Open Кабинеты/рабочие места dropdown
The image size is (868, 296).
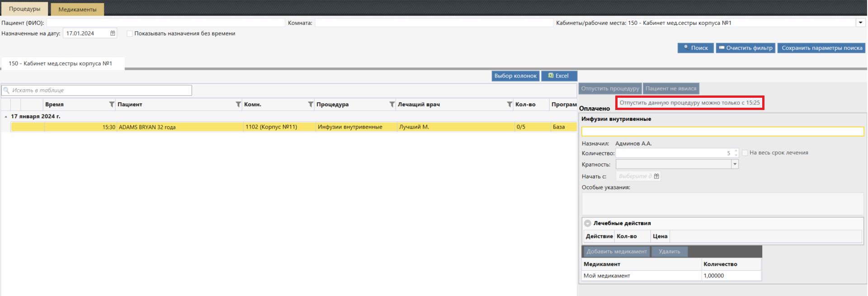(x=860, y=23)
